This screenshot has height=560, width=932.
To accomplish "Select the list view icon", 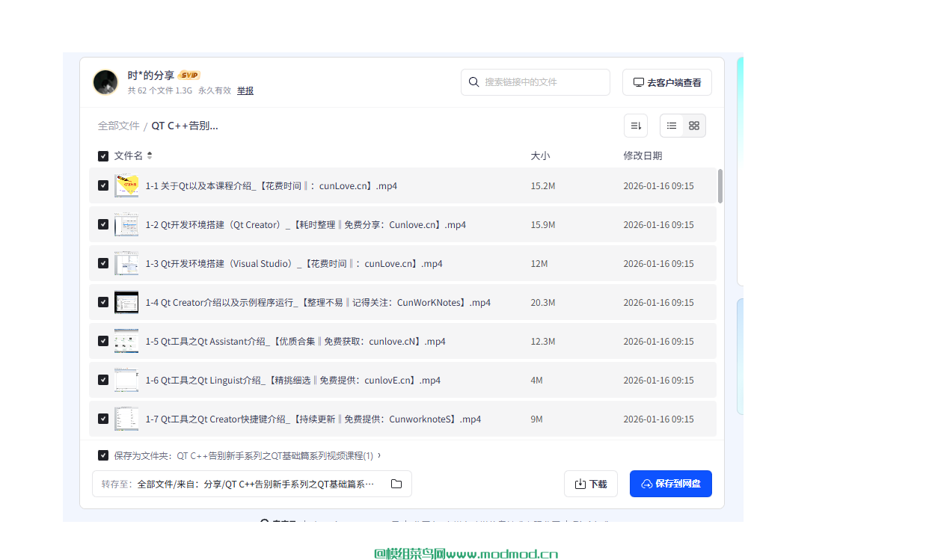I will tap(671, 126).
